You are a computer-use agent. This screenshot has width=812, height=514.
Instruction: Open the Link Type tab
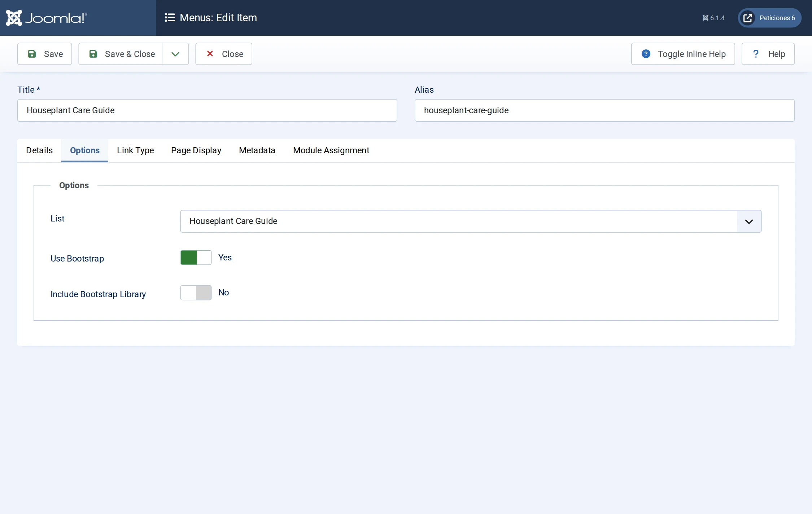pos(135,150)
